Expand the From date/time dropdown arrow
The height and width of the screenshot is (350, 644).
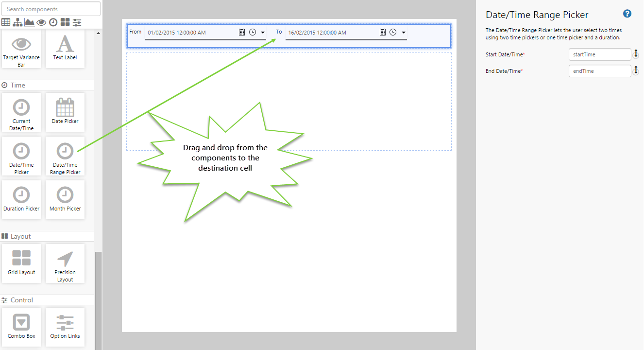(263, 33)
